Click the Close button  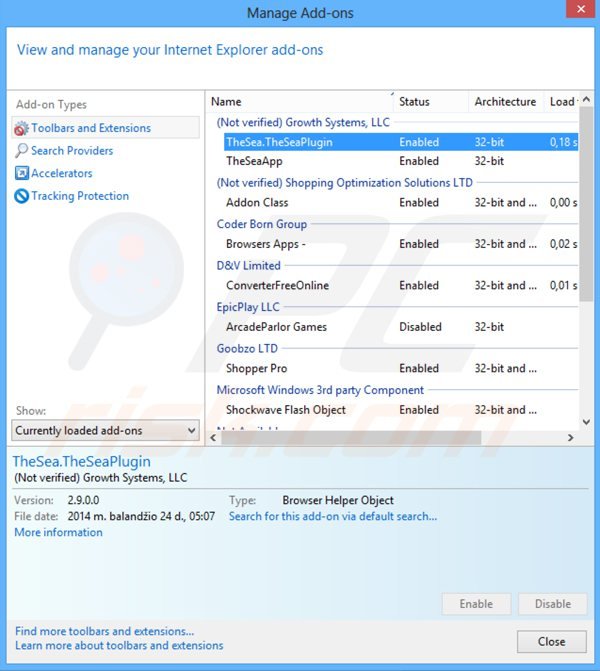(552, 641)
